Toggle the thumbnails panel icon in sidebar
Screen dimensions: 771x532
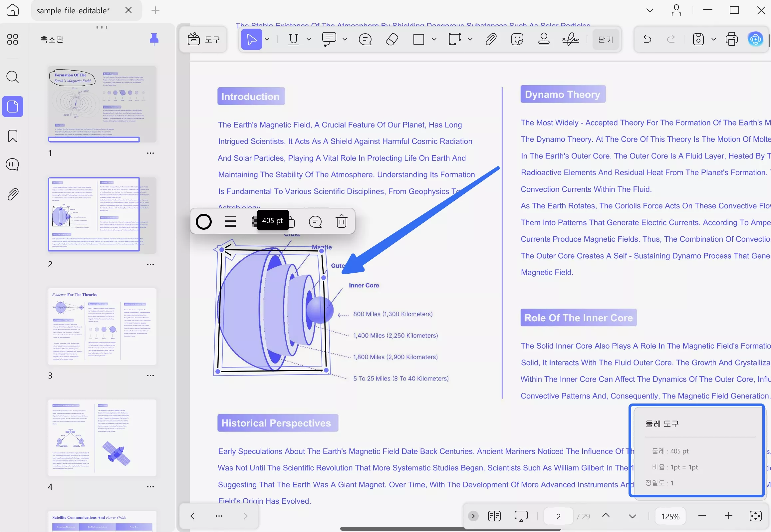pyautogui.click(x=13, y=107)
